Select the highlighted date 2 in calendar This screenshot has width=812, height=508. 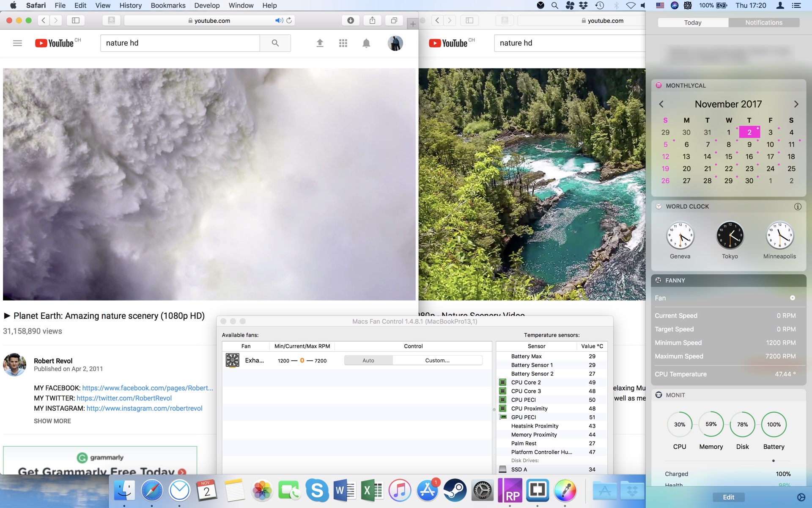pos(749,132)
